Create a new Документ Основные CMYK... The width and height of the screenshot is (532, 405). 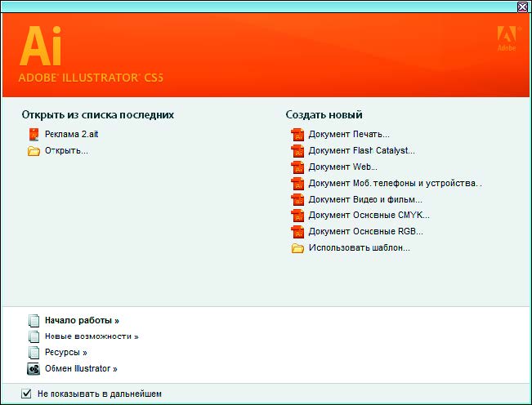369,216
